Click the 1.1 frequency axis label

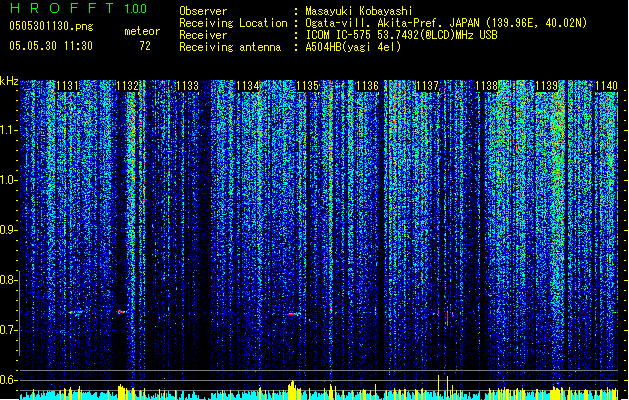(x=8, y=130)
